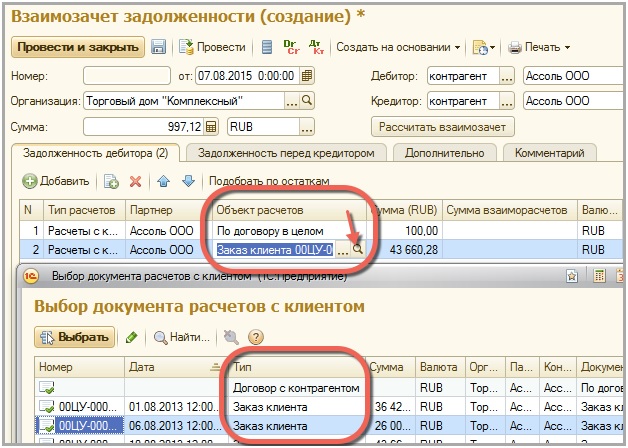Screen dimensions: 628x448
Task: Click favorites star icon in dialog title bar
Action: 572,276
